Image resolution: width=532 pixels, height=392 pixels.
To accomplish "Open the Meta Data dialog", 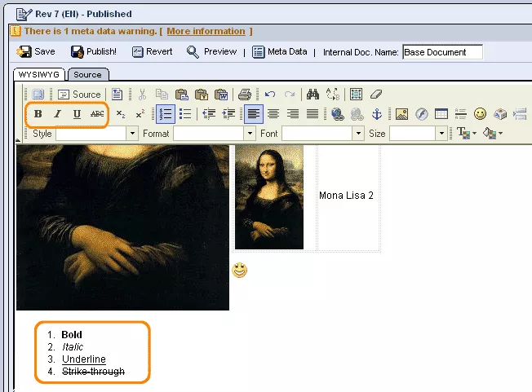I will 280,51.
